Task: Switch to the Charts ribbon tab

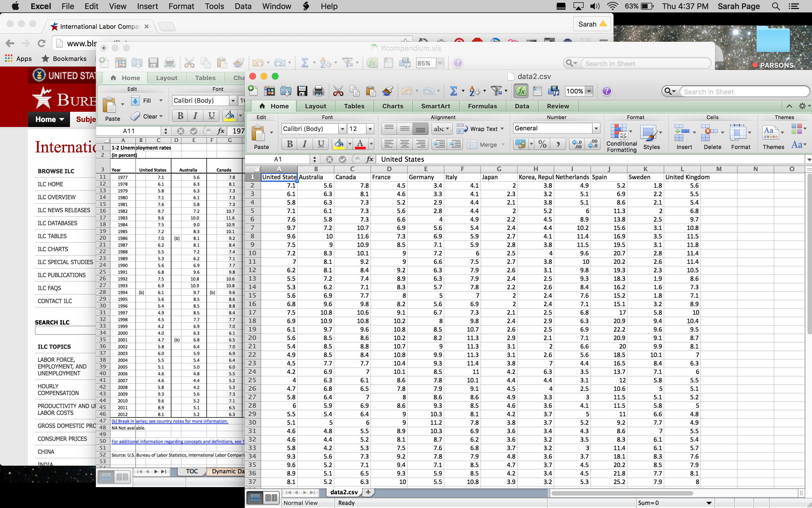Action: [x=392, y=106]
